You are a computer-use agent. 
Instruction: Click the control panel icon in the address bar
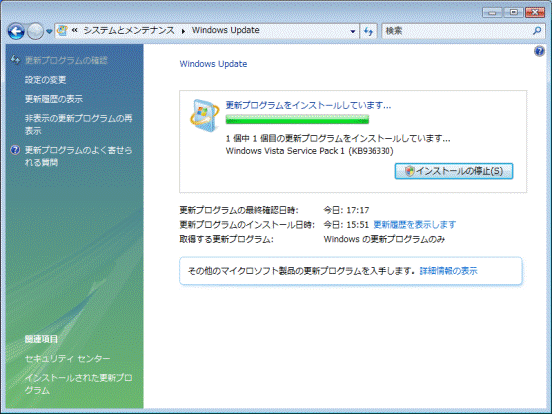(x=62, y=31)
